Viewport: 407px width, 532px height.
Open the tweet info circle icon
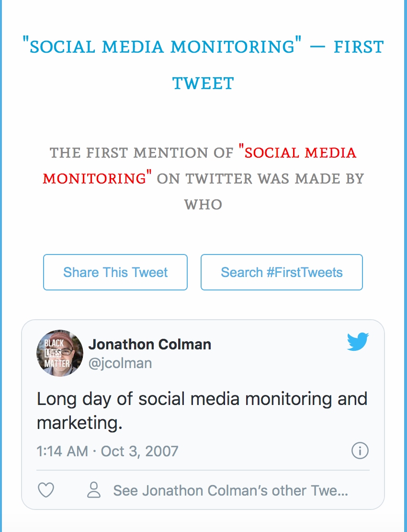(360, 451)
